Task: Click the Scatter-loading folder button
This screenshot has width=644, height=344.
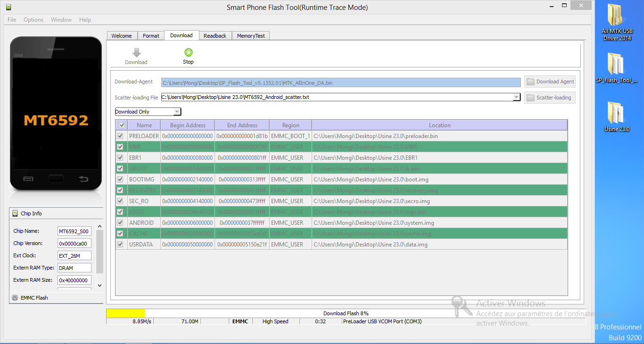Action: (550, 98)
